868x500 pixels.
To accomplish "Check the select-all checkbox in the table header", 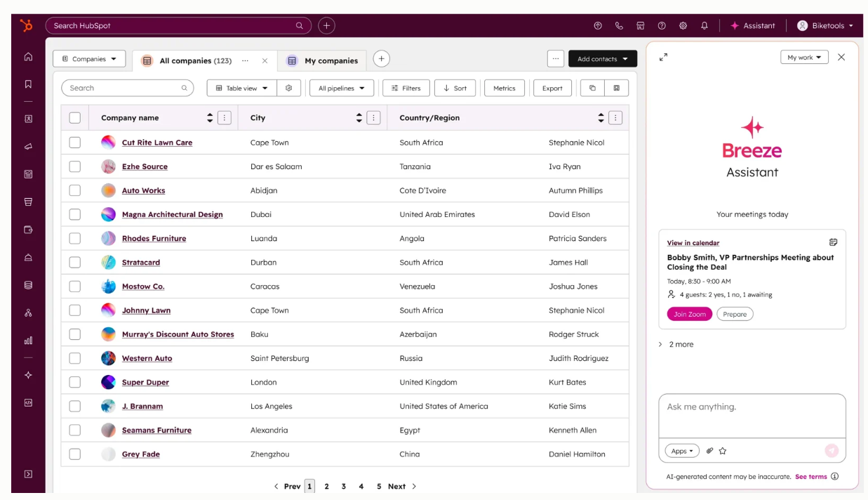I will click(75, 117).
